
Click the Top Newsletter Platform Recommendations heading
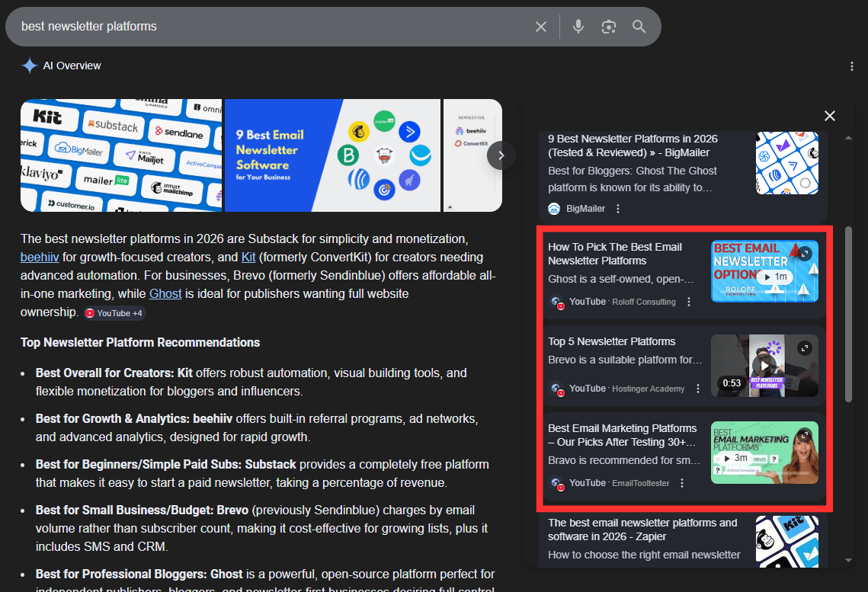pos(140,342)
